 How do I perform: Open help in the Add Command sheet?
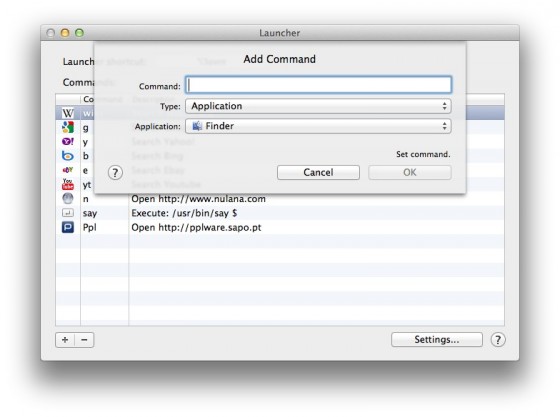(x=115, y=173)
